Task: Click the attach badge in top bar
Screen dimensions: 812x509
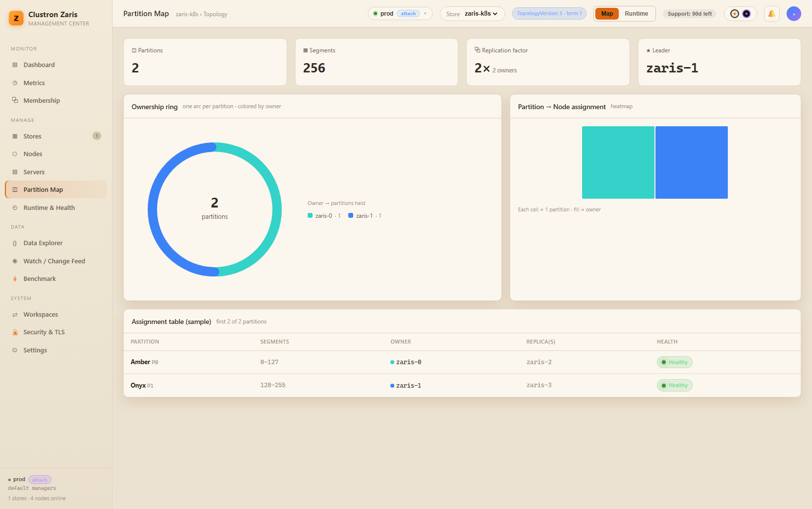Action: point(408,14)
